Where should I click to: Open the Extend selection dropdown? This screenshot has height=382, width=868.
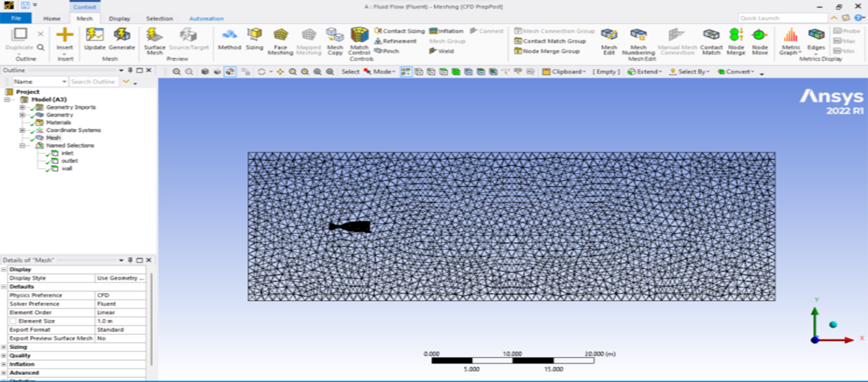(x=645, y=72)
